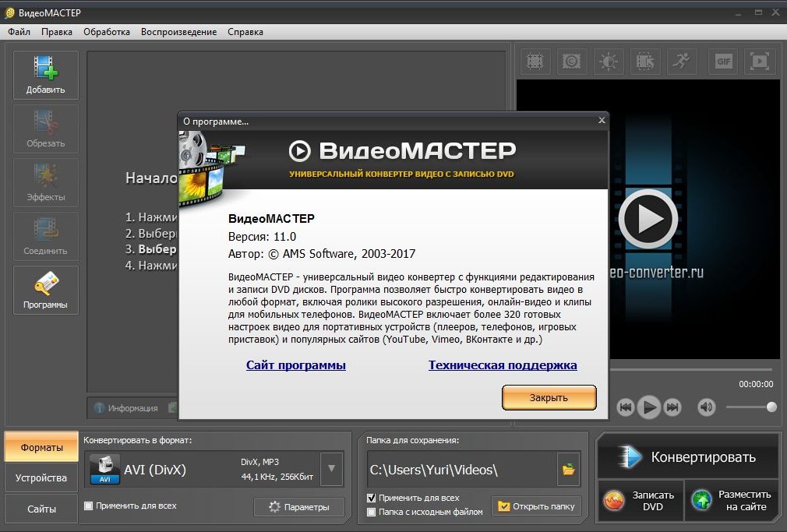This screenshot has width=787, height=532.
Task: Click the film strip edit icon above preview
Action: (645, 62)
